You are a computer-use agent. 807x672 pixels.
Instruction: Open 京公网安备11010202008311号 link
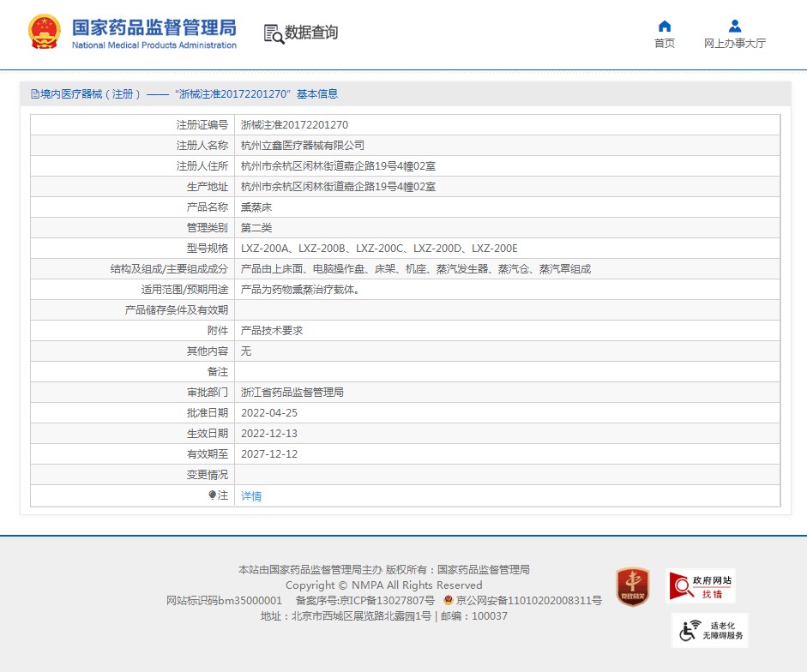(x=528, y=601)
